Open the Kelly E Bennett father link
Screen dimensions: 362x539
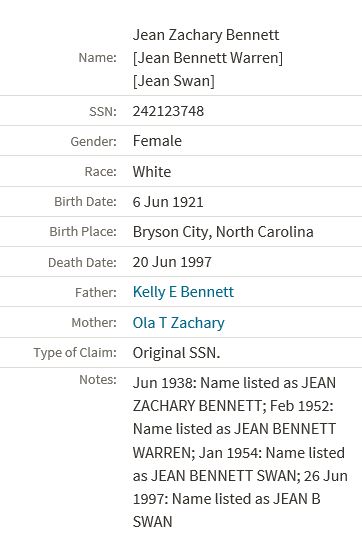click(x=183, y=292)
